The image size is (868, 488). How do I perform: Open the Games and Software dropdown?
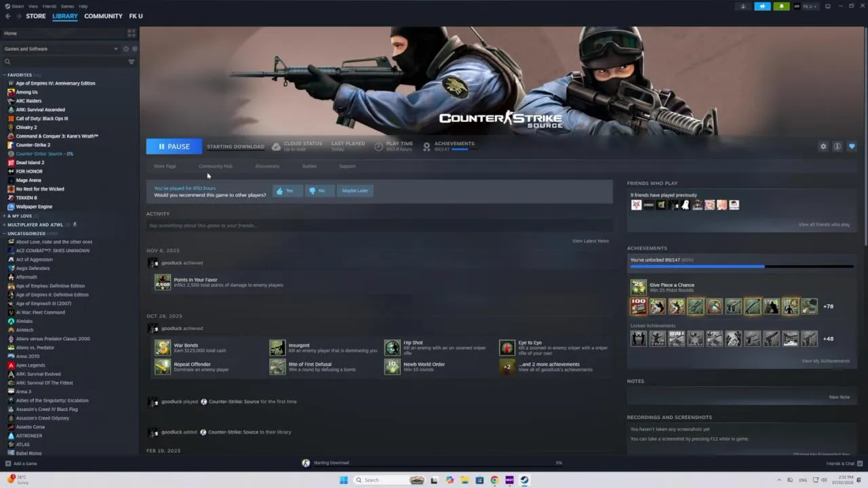pyautogui.click(x=61, y=49)
